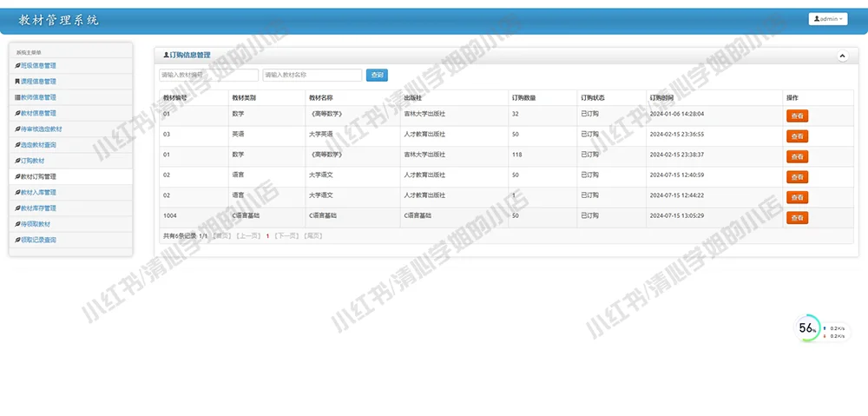Click timestamp 2024-07-15 13:05:29
868x416 pixels.
coord(677,215)
